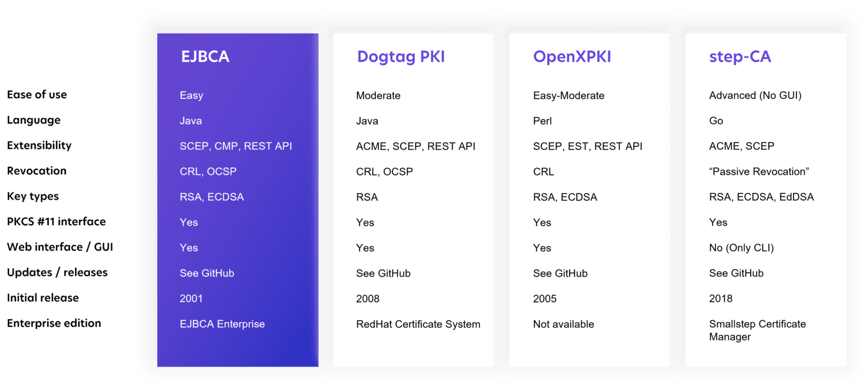Click the EJBCA column header
The width and height of the screenshot is (868, 388).
pos(205,57)
